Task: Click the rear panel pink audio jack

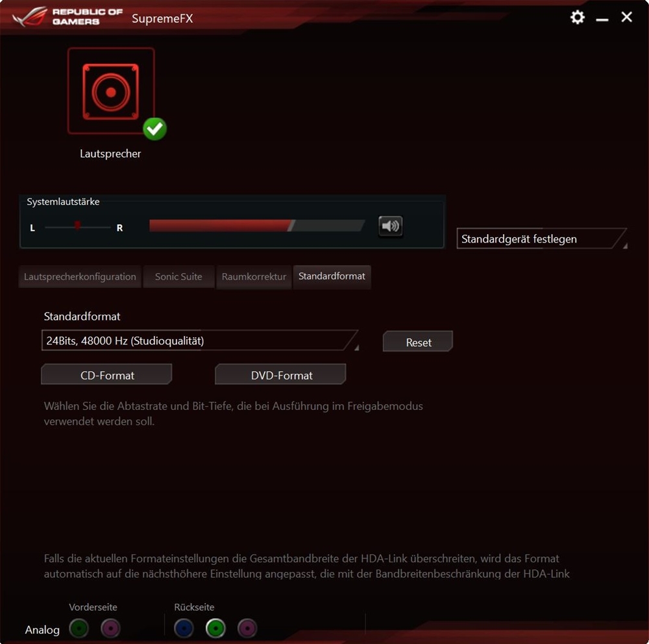Action: click(247, 628)
